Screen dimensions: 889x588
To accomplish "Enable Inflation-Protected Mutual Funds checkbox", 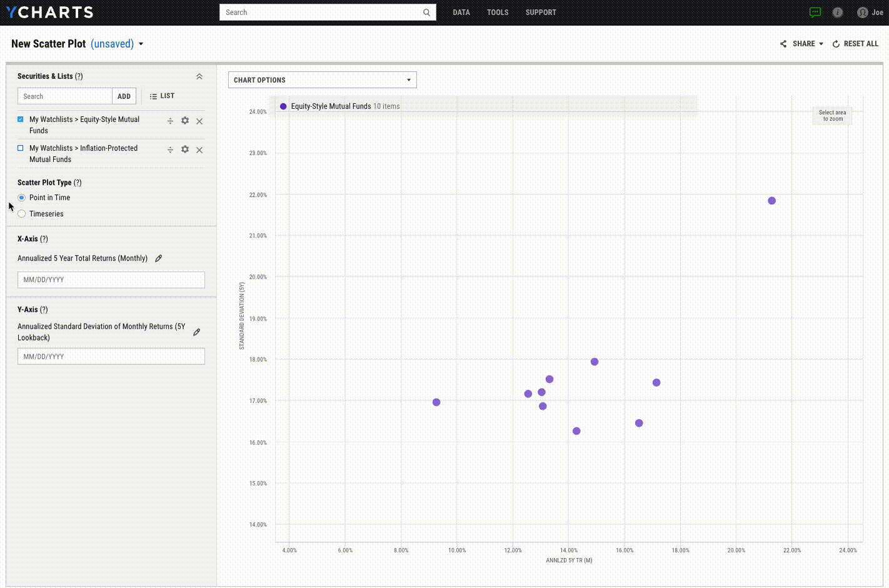I will [x=21, y=148].
